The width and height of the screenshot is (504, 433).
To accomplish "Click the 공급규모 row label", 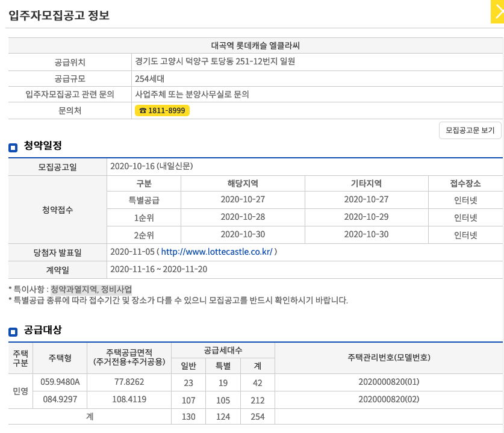I will (x=70, y=79).
